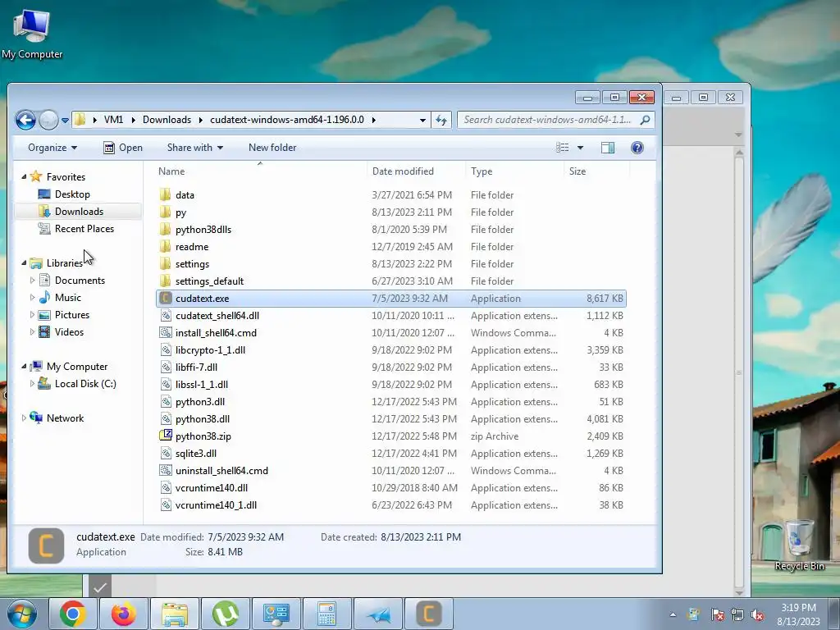Collapse the Favorites section

click(24, 177)
